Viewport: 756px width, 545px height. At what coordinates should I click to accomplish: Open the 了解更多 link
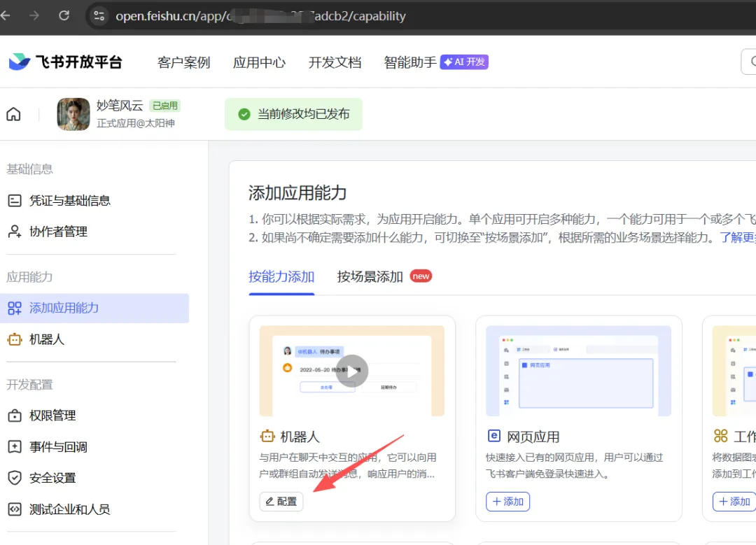tap(738, 238)
